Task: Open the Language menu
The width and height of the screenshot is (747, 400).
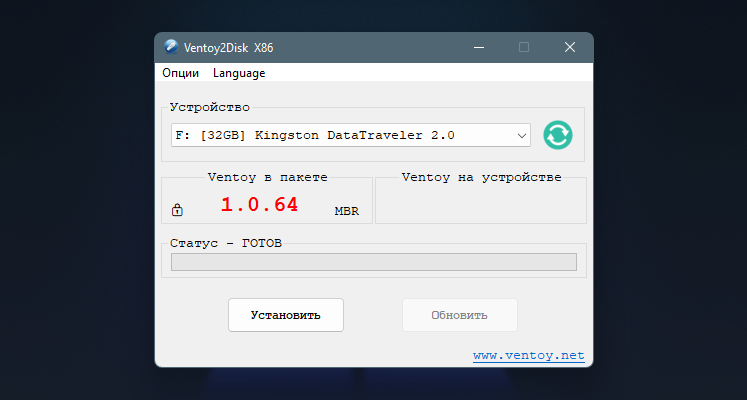Action: 239,73
